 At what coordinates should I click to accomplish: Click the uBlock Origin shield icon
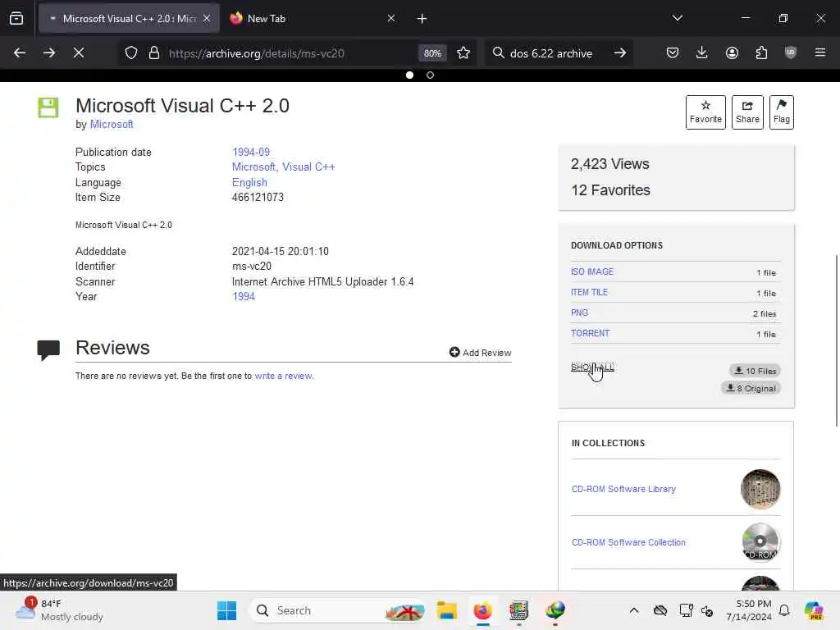tap(790, 52)
